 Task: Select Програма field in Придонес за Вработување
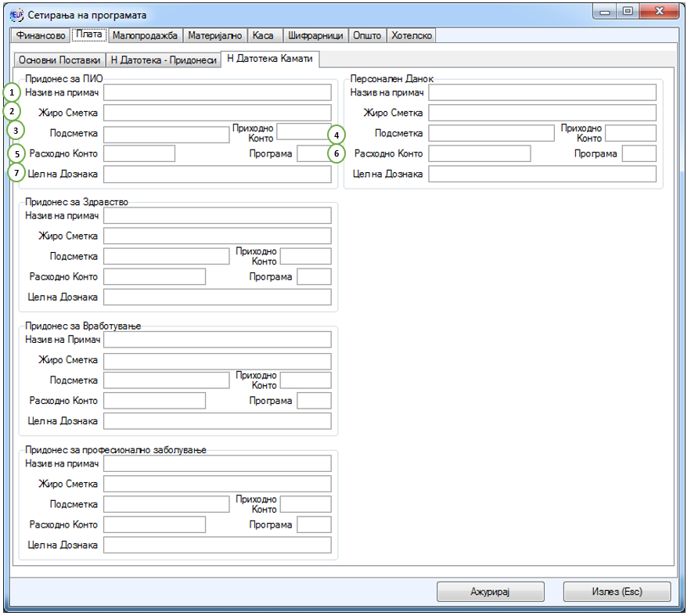coord(314,401)
